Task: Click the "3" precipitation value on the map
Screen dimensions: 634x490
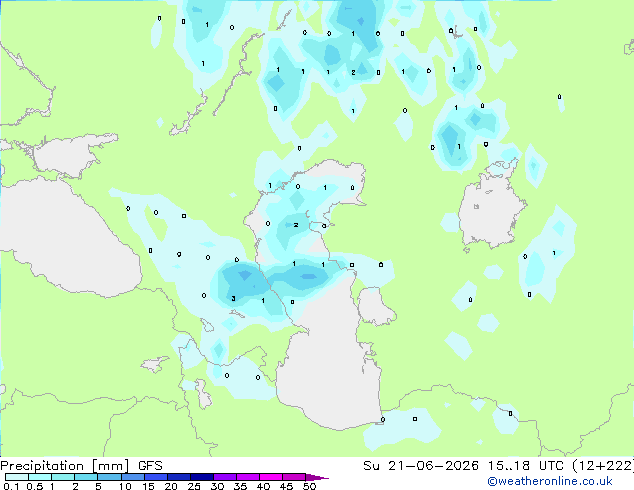Action: pyautogui.click(x=233, y=299)
